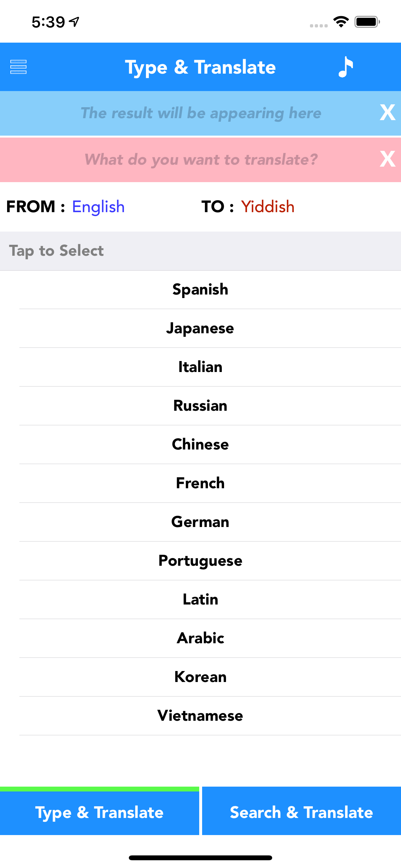Image resolution: width=401 pixels, height=868 pixels.
Task: Clear the result field with its X
Action: point(387,113)
